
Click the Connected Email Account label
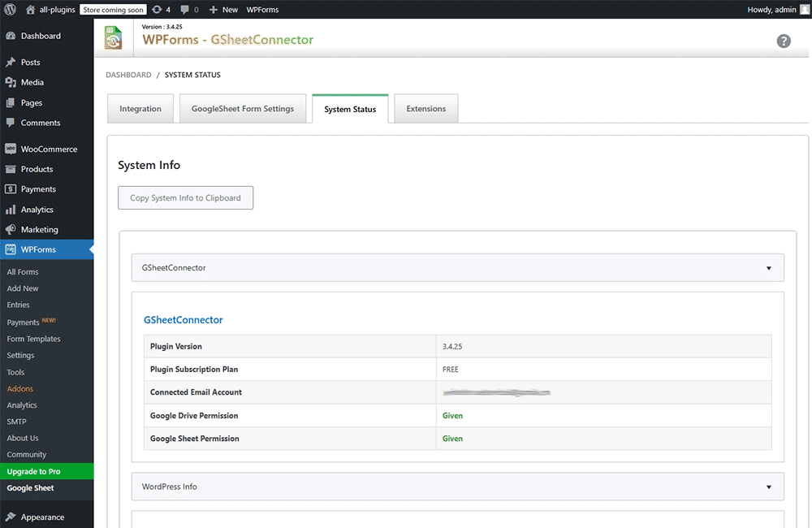point(196,392)
